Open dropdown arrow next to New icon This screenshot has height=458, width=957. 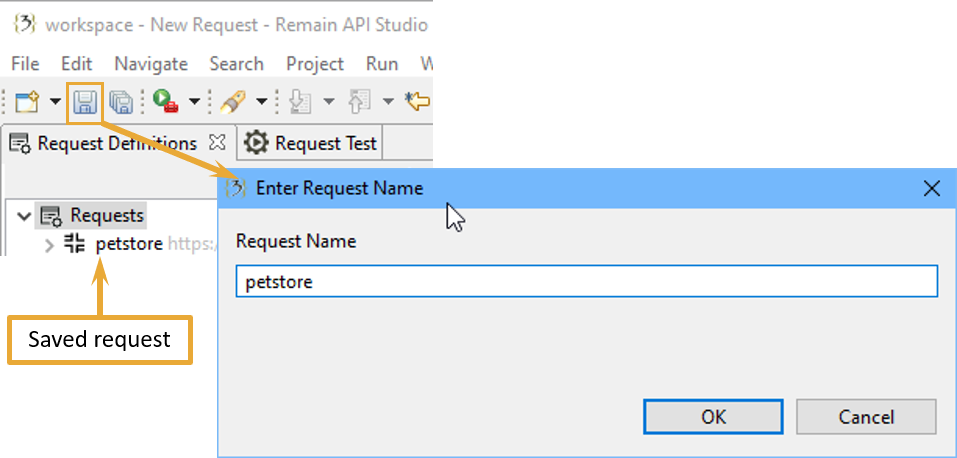pos(55,101)
